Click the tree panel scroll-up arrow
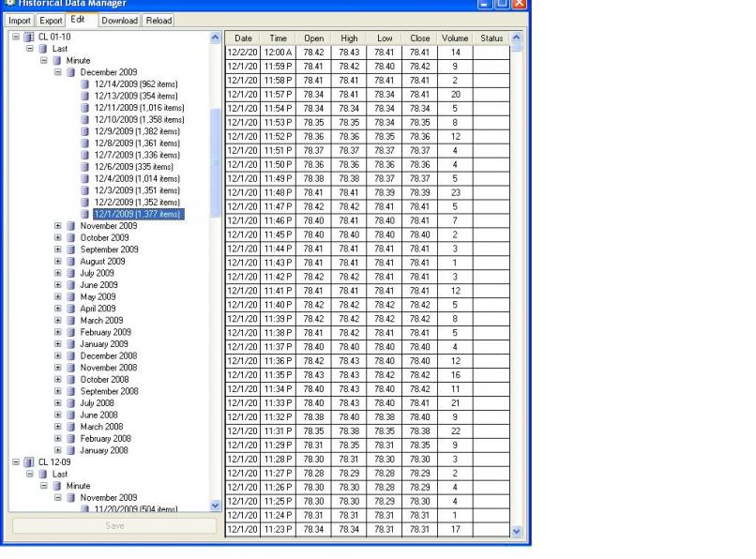This screenshot has width=756, height=559. 216,38
